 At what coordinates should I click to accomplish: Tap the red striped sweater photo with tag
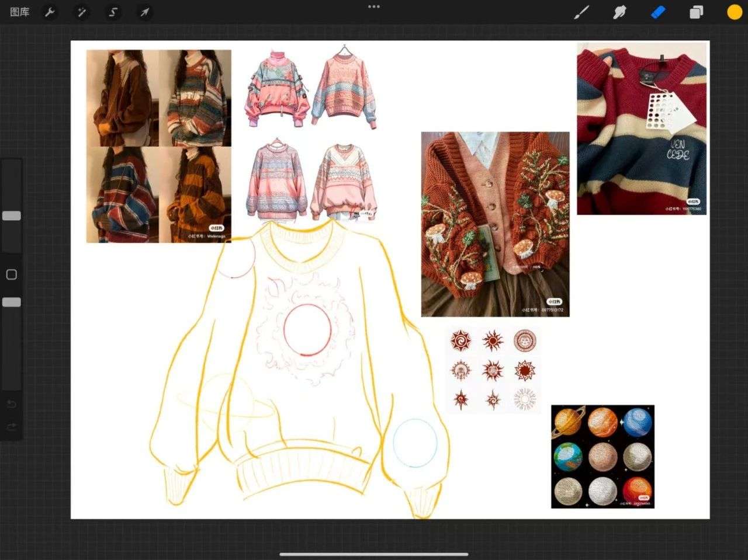[642, 128]
